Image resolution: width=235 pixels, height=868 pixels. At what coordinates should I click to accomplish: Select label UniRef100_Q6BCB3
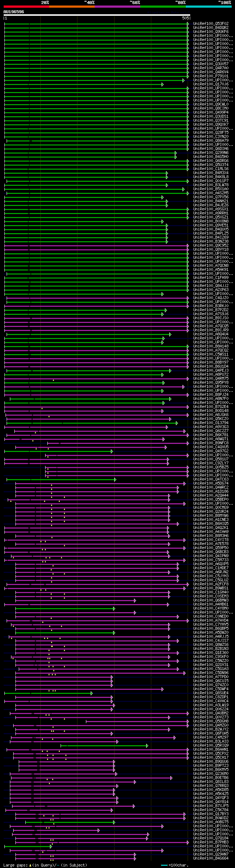tap(211, 552)
